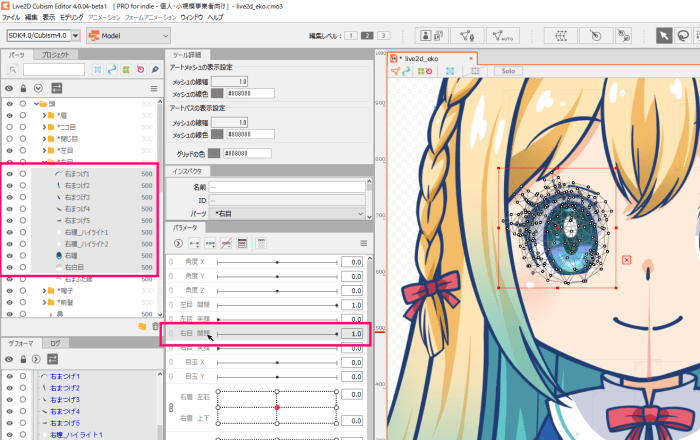Add two keys to parameter
The width and height of the screenshot is (700, 440).
coord(194,243)
